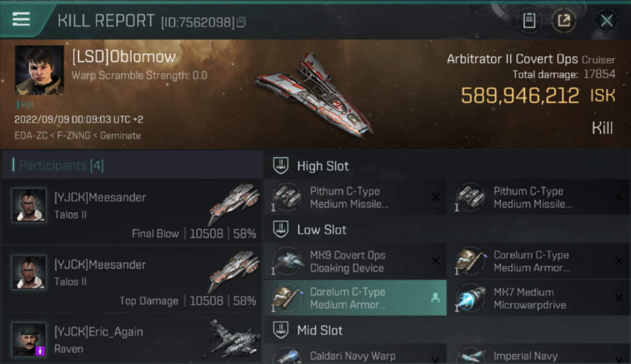Click the X beside the MK7 Medium Microwarpdrive
Screen dimensions: 631x364
(619, 298)
